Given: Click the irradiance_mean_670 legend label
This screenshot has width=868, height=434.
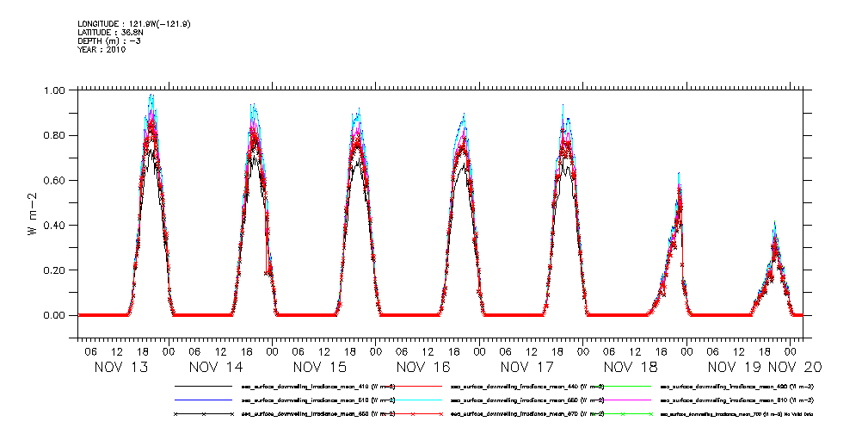Looking at the screenshot, I should point(527,414).
